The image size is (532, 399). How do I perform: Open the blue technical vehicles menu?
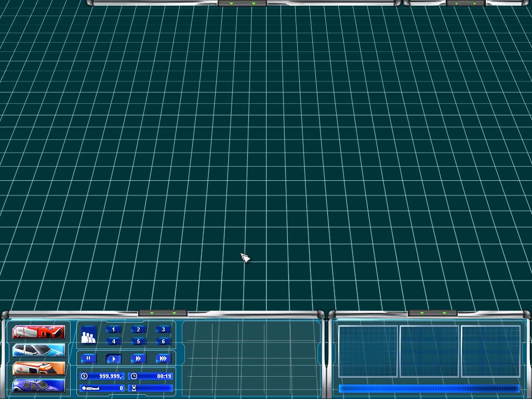pyautogui.click(x=38, y=386)
